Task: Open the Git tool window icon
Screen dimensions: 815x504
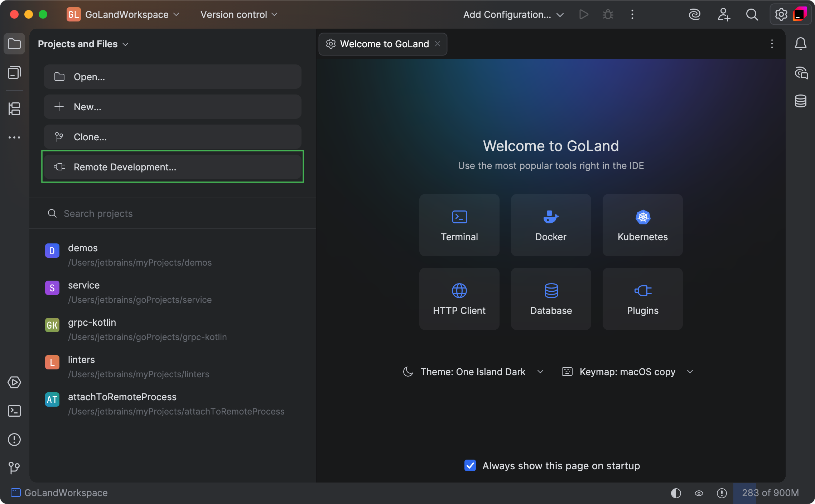Action: [14, 468]
